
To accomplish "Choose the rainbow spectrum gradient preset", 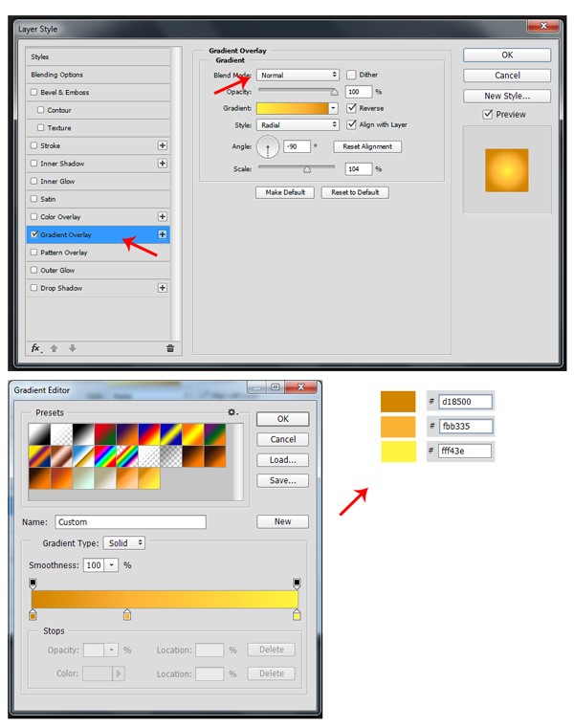I will (105, 456).
